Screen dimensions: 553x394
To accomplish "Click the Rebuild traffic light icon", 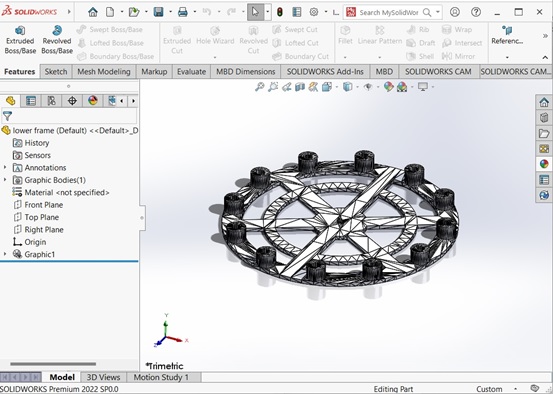I will tap(280, 12).
